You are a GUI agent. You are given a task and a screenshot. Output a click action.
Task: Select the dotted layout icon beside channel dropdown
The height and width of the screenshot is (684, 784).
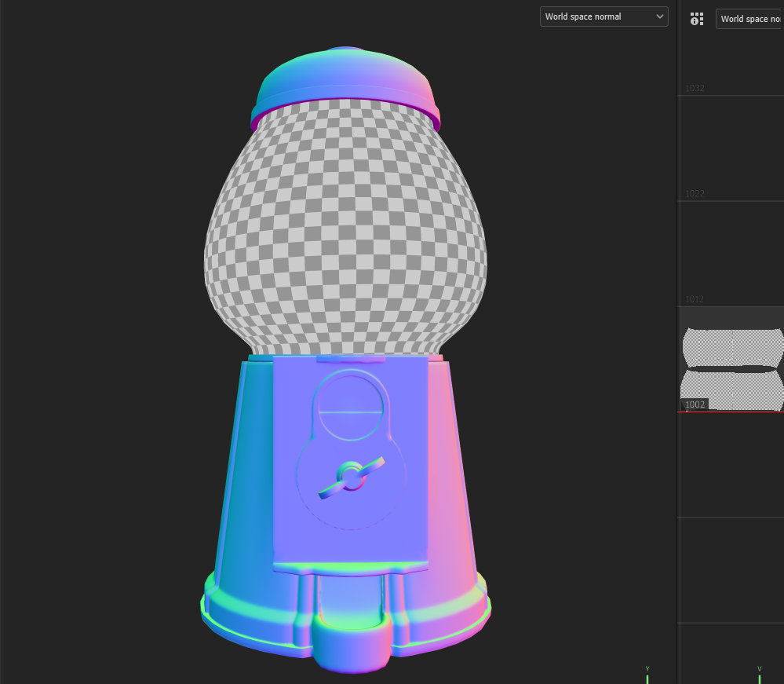(x=697, y=18)
